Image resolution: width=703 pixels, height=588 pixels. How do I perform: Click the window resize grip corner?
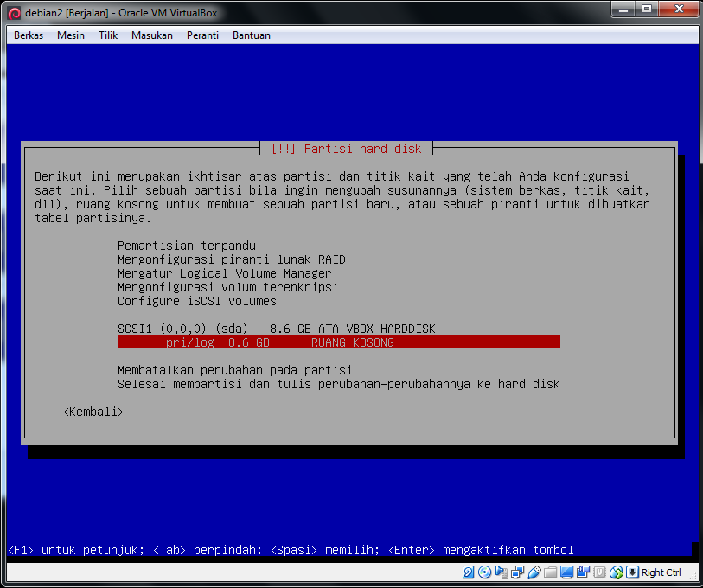693,575
